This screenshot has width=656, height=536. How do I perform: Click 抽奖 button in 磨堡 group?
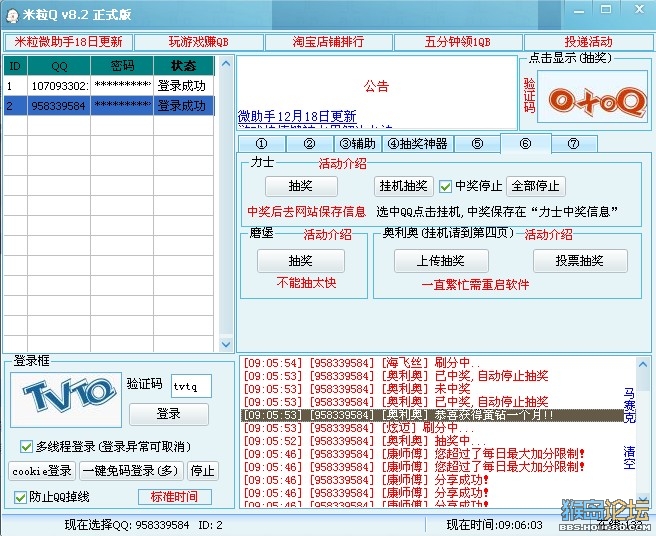[x=301, y=261]
